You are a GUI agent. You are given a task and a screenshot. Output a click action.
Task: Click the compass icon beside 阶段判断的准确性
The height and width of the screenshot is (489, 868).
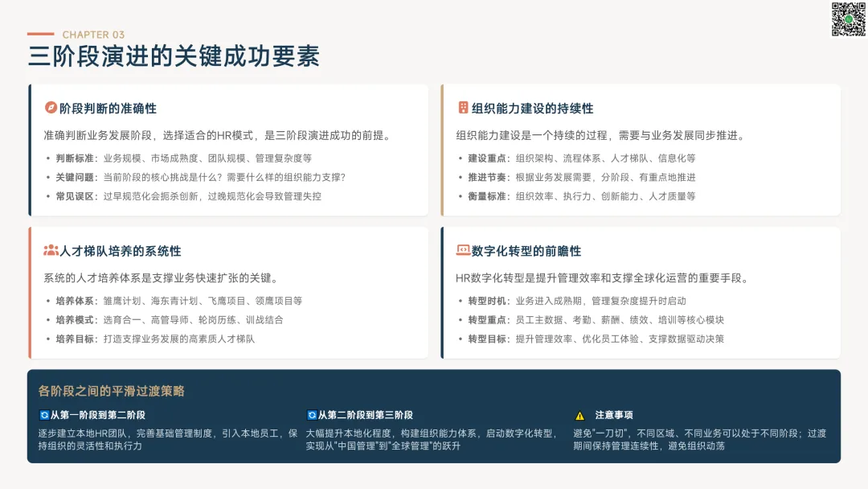[51, 108]
